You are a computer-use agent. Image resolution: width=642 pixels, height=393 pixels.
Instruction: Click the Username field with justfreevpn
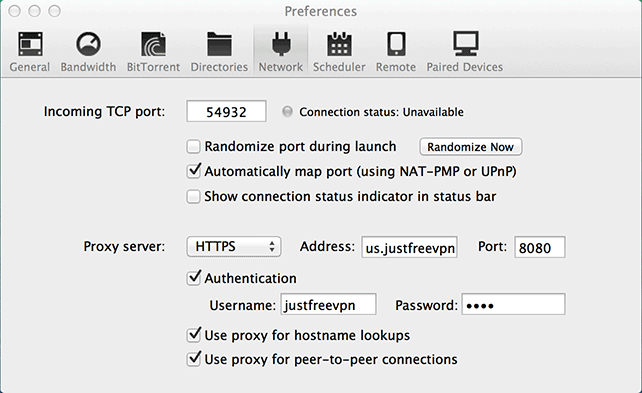[x=328, y=304]
